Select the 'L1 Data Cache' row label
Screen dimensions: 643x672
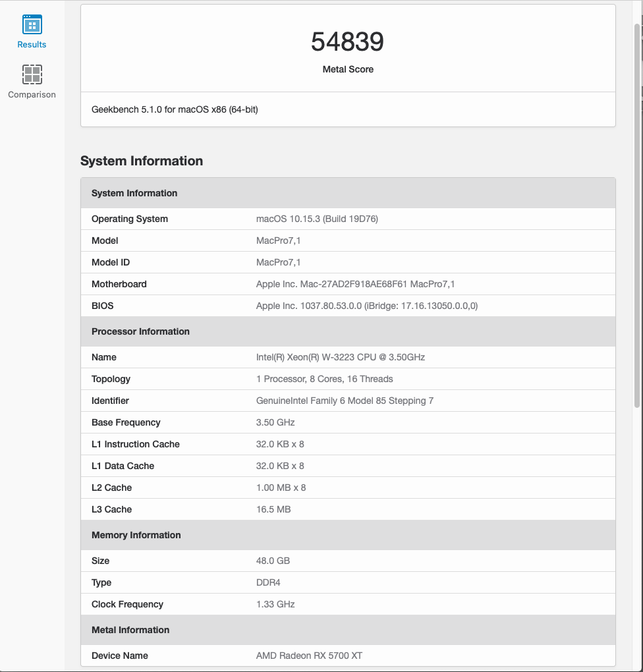[x=123, y=466]
